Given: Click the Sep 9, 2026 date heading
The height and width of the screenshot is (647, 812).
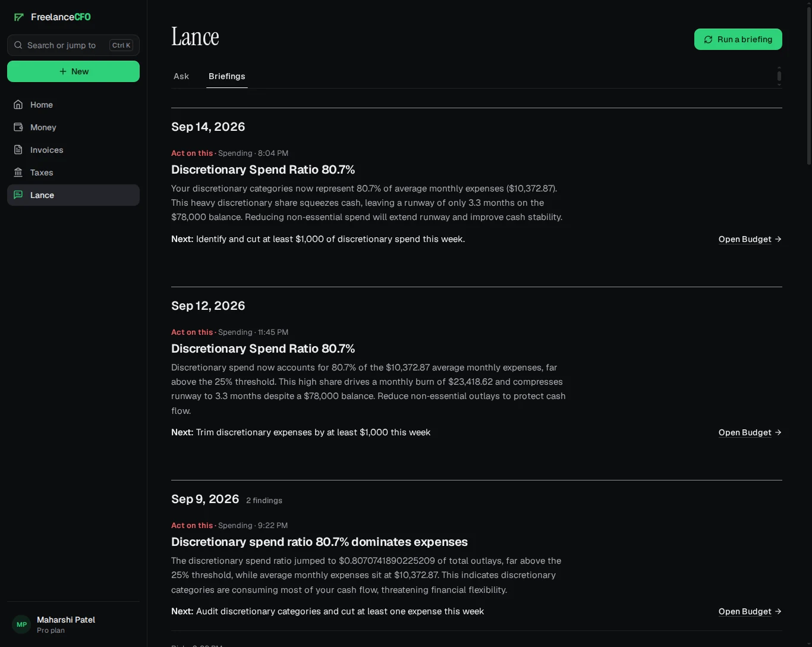Looking at the screenshot, I should click(205, 499).
